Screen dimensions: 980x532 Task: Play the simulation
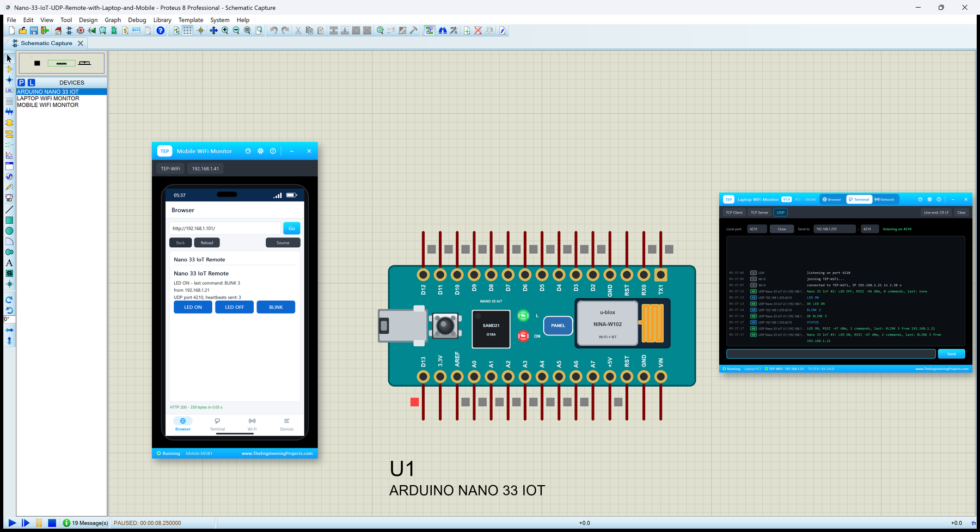[x=12, y=523]
